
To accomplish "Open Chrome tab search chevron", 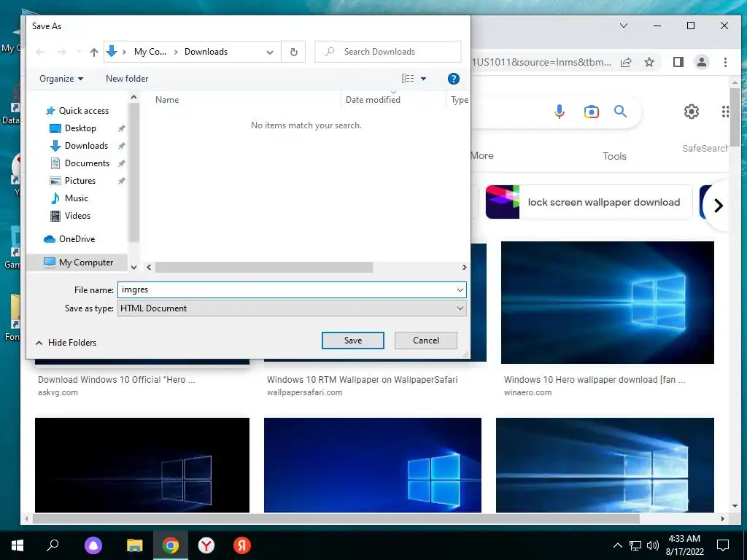I will pos(624,26).
